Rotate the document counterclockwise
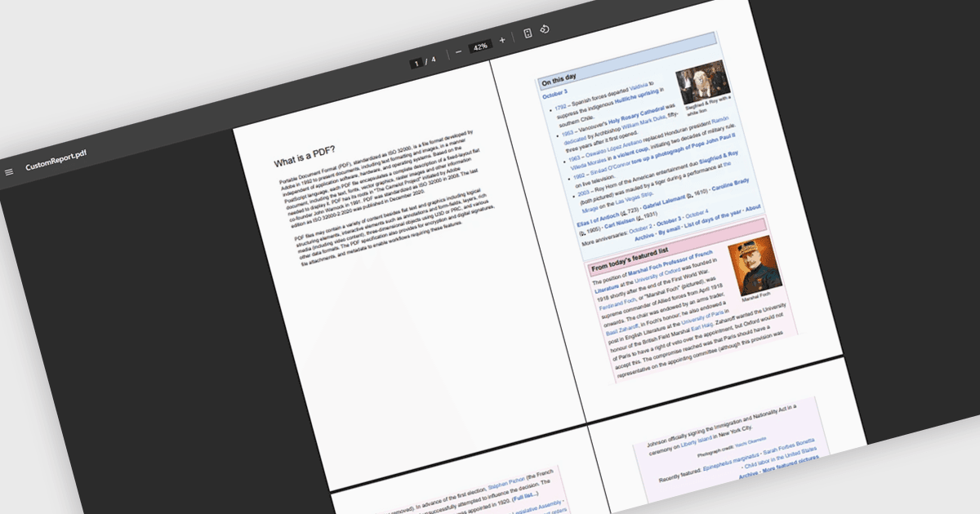This screenshot has height=514, width=980. pyautogui.click(x=545, y=29)
